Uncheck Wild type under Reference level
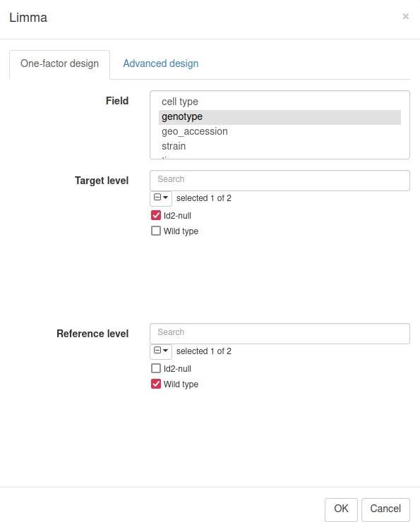This screenshot has width=420, height=522. (156, 384)
